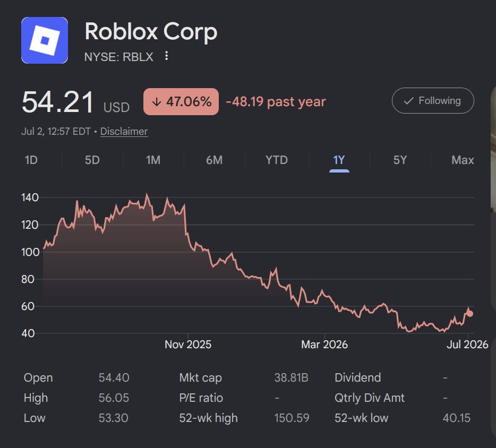Image resolution: width=496 pixels, height=448 pixels.
Task: Click the 'Dividend' label
Action: click(358, 377)
